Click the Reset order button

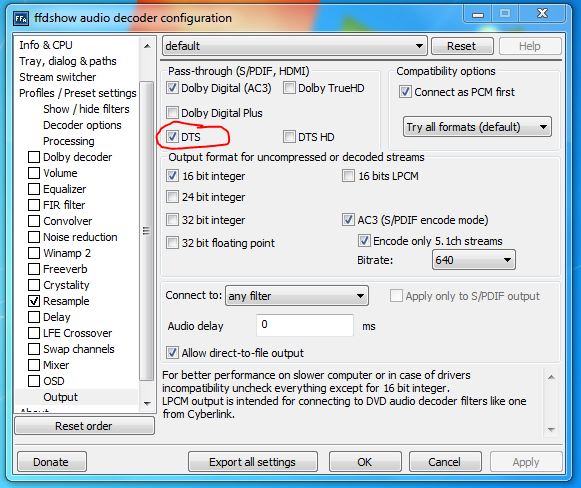(x=84, y=426)
